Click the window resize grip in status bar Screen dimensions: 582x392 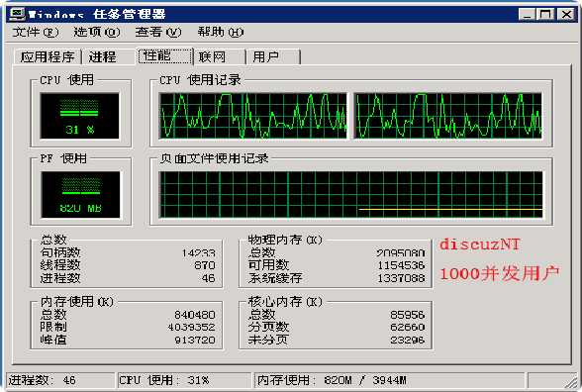572,383
